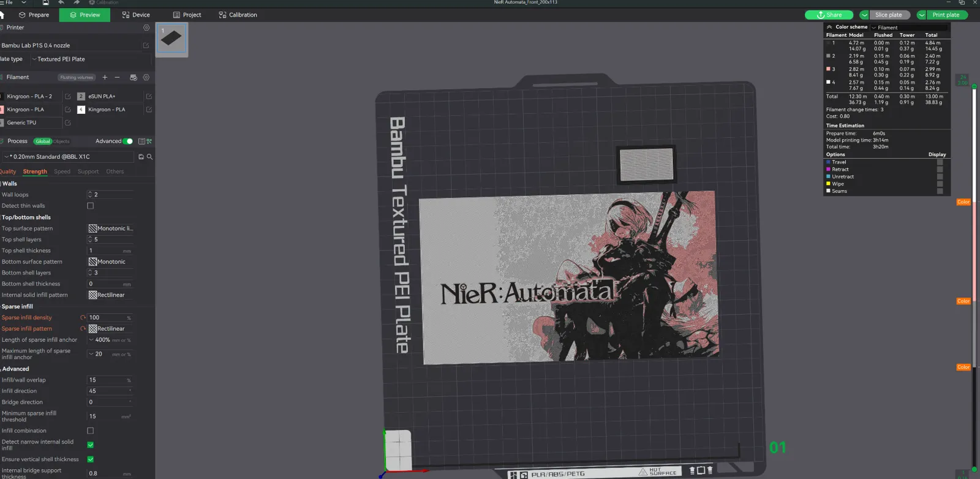Switch to the Device tab
This screenshot has height=479, width=980.
pyautogui.click(x=136, y=15)
